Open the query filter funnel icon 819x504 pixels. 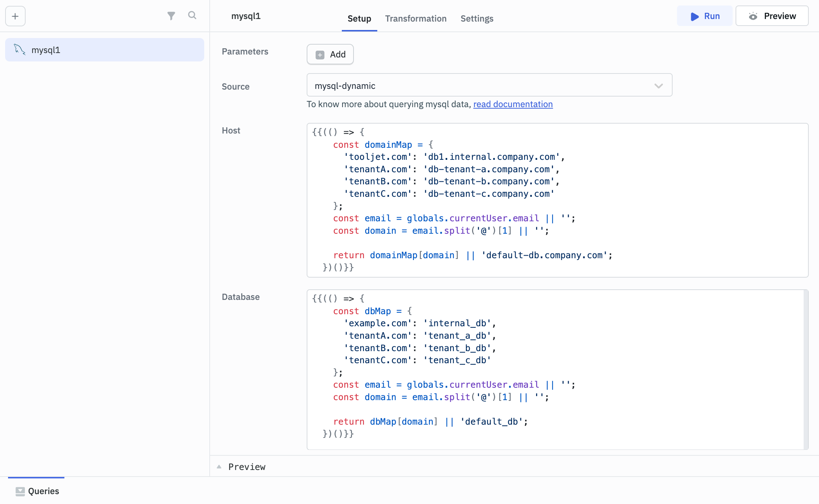point(171,16)
